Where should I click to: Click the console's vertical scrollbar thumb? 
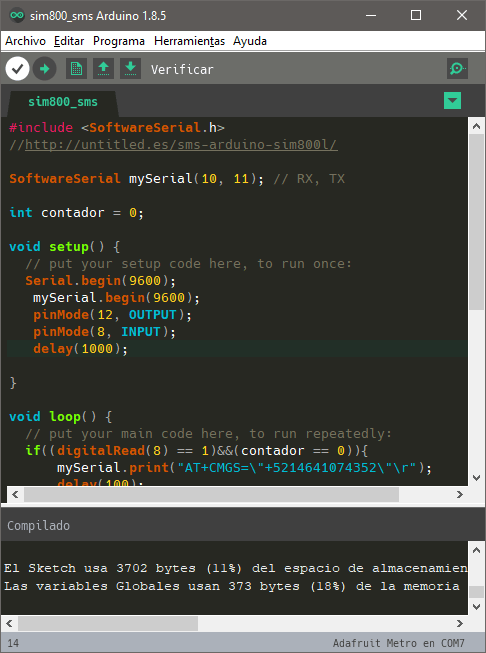coord(476,592)
